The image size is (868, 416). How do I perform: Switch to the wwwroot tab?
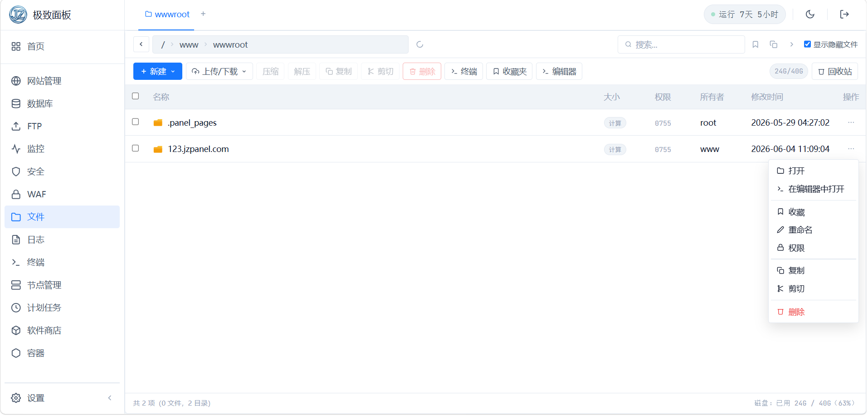tap(167, 15)
